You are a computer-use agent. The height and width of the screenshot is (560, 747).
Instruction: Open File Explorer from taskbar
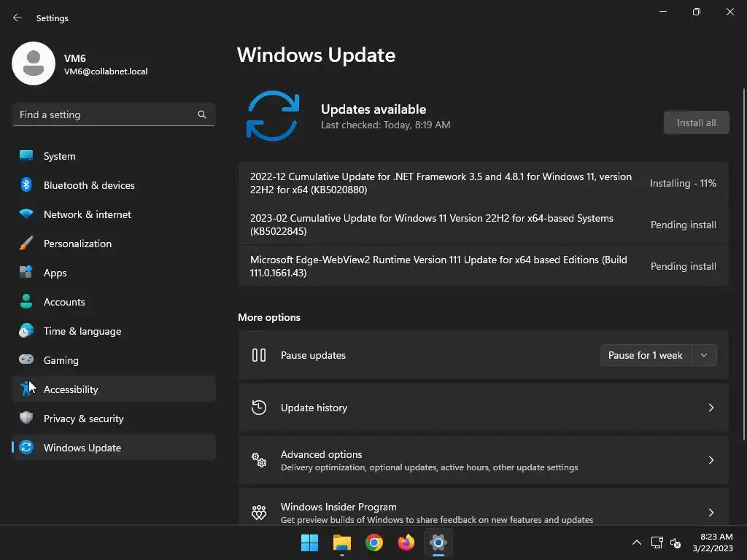[x=342, y=542]
